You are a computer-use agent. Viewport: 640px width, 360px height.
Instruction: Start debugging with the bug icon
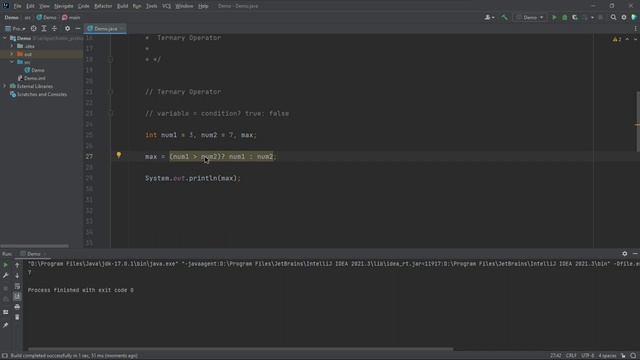pyautogui.click(x=564, y=18)
